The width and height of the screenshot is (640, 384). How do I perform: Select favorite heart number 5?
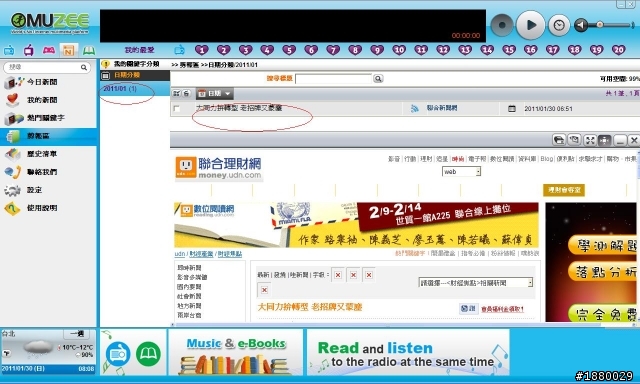pos(289,50)
